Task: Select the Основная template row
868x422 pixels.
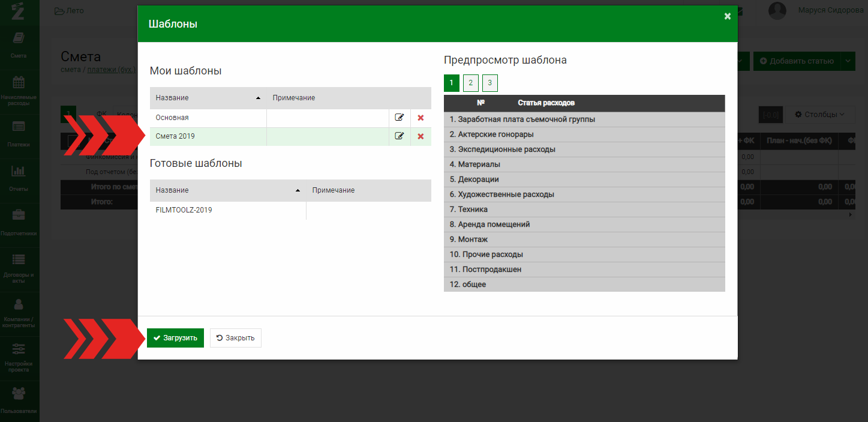Action: pos(207,118)
